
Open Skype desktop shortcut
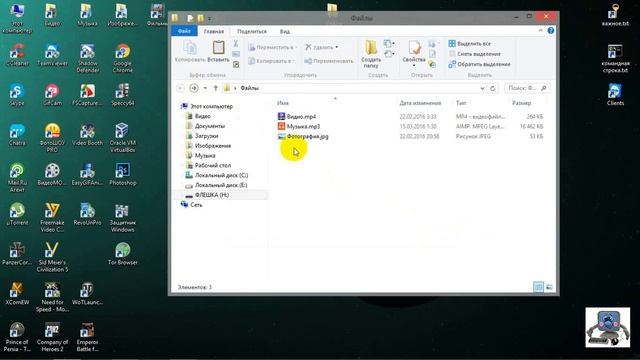[17, 95]
